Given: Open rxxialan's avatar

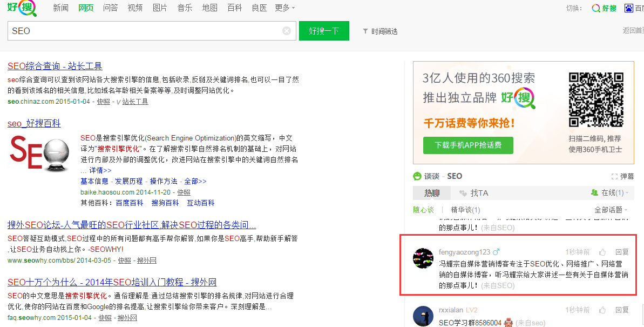Looking at the screenshot, I should tap(423, 316).
